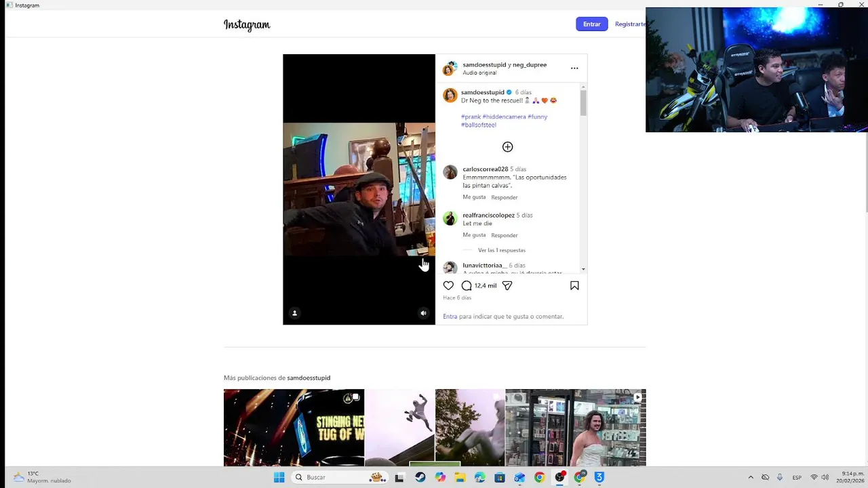The width and height of the screenshot is (868, 488).
Task: Open the weather widget 13°C
Action: pos(42,477)
